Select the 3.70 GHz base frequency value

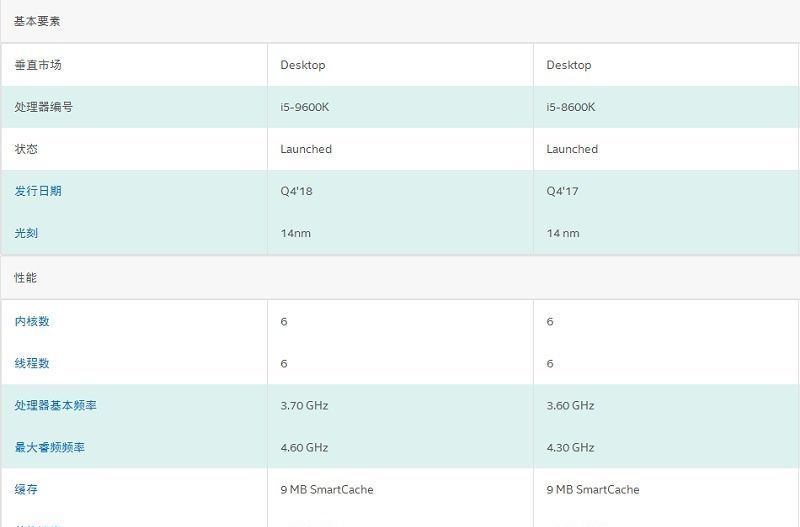(x=304, y=406)
